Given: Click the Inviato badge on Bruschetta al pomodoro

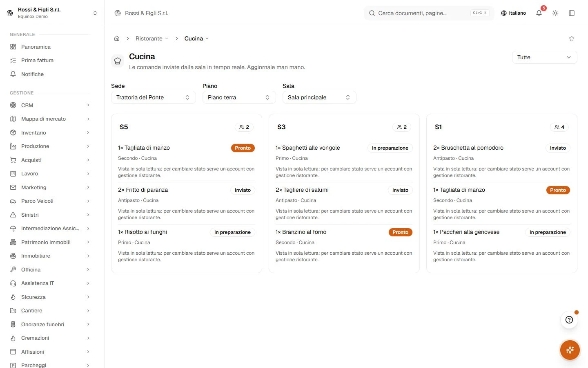Looking at the screenshot, I should (x=558, y=148).
